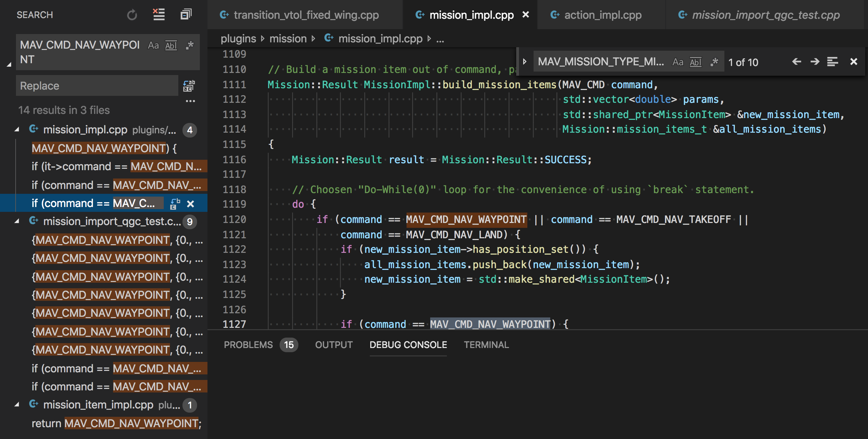Clear search results icon

point(159,15)
